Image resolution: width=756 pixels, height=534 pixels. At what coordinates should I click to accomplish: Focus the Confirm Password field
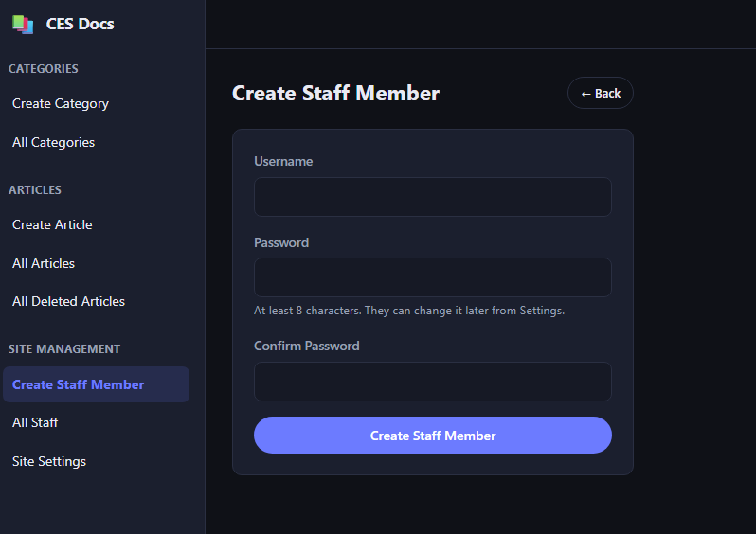pos(433,382)
